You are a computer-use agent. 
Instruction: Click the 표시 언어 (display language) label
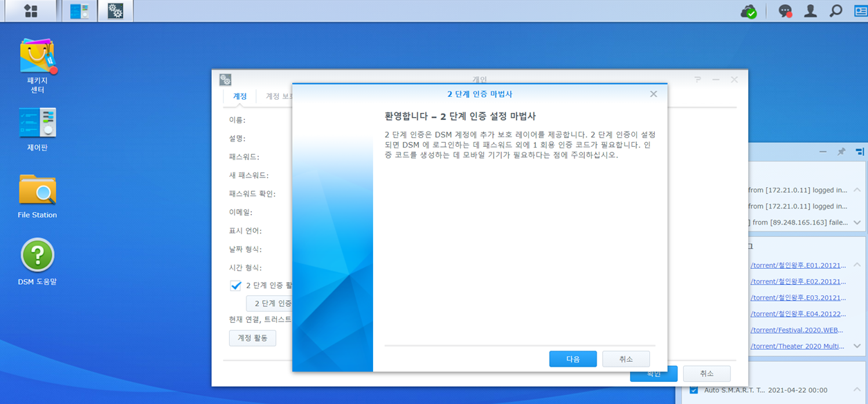pyautogui.click(x=245, y=231)
